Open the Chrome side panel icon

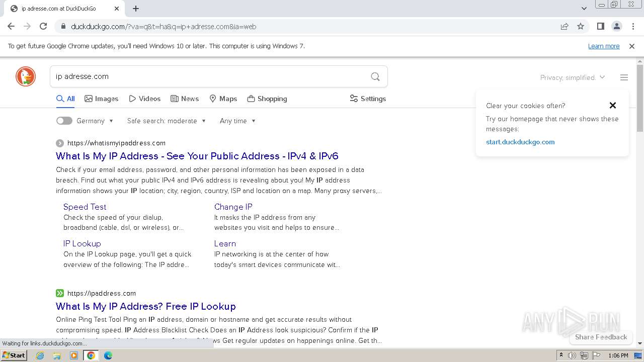click(600, 26)
